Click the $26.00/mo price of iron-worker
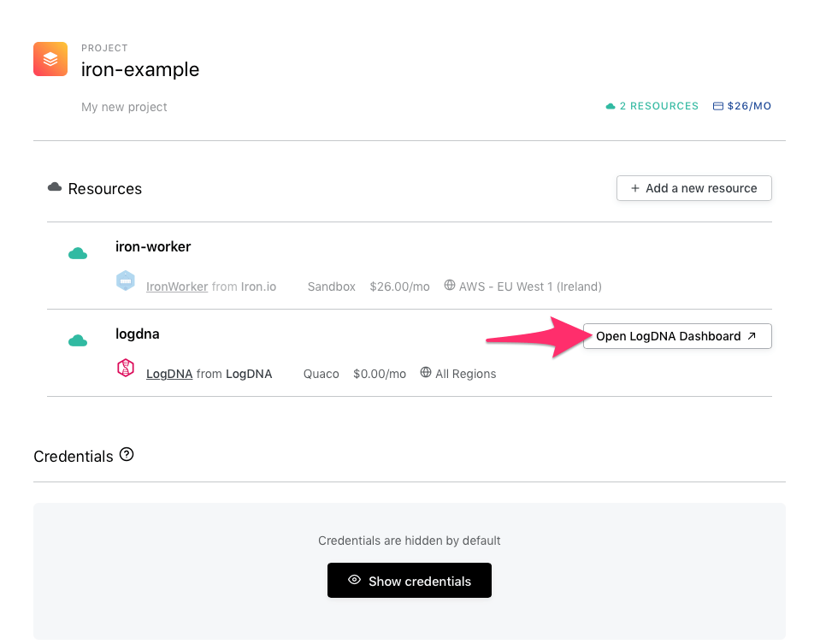820x644 pixels. click(x=399, y=287)
